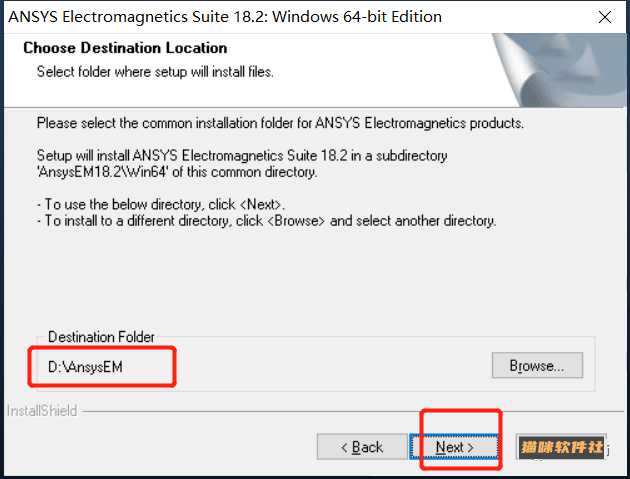Go back with the < Back button

click(362, 446)
